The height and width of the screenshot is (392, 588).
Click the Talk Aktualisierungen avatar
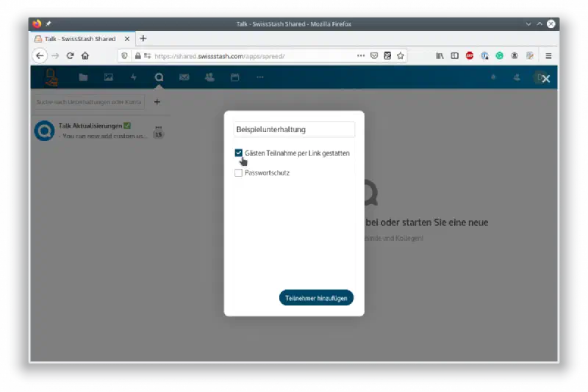(x=44, y=131)
